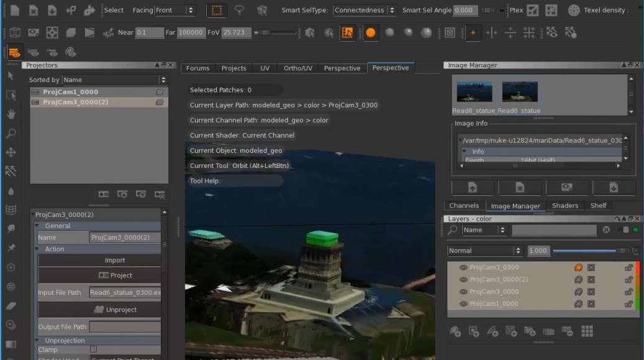
Task: Toggle the lock on ProjCam3_0000 layer
Action: [628, 292]
